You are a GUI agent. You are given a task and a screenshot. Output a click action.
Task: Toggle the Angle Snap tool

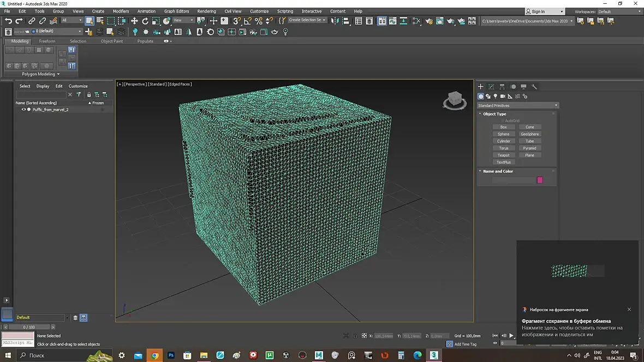(x=248, y=21)
